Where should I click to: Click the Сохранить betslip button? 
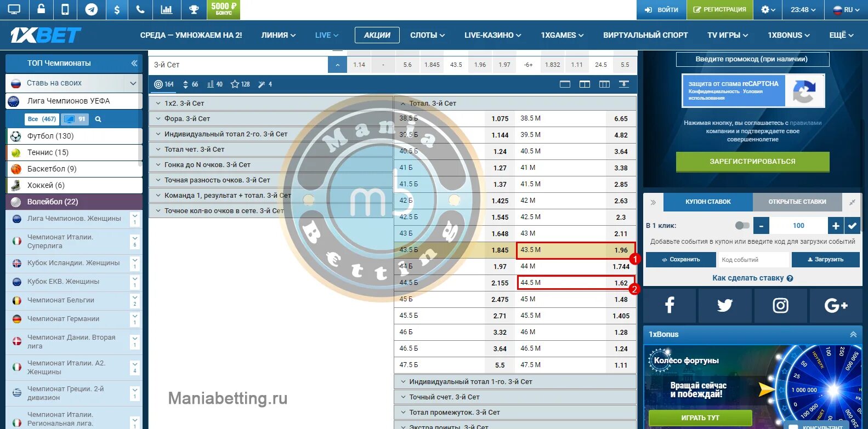681,260
